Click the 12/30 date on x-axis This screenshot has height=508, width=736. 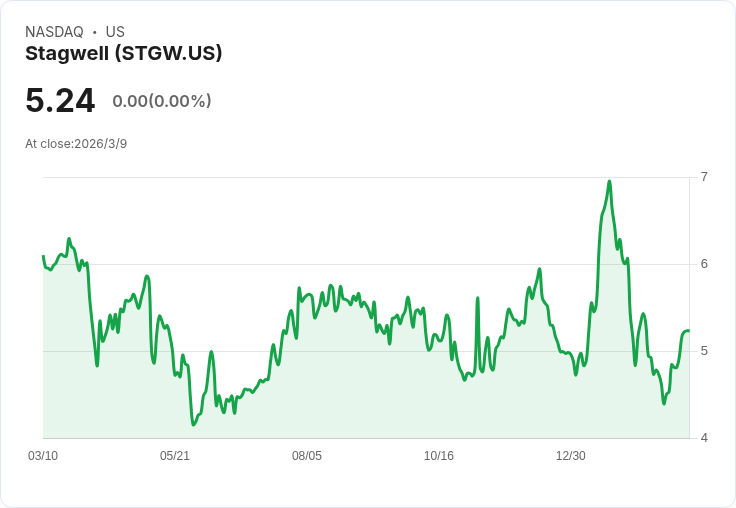pos(571,456)
